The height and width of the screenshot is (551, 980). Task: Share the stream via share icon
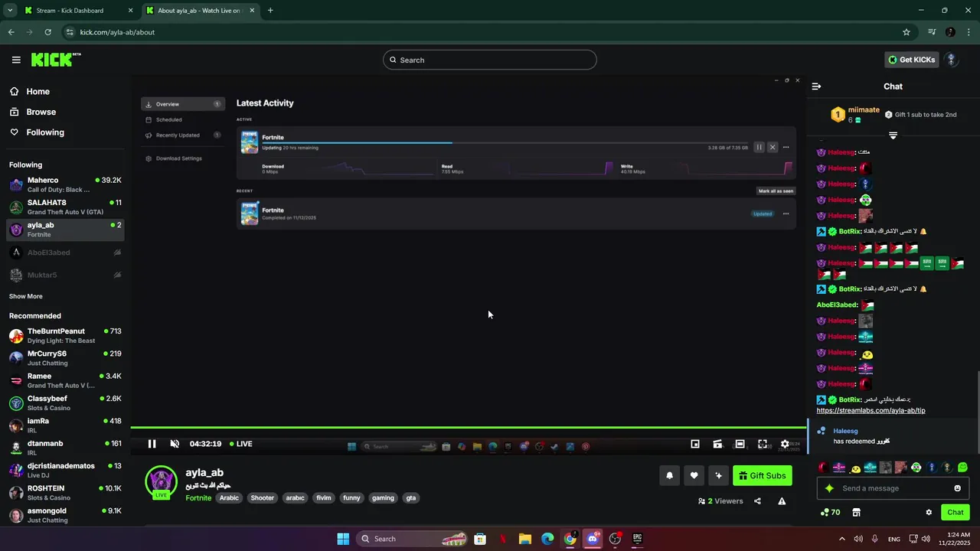(x=757, y=501)
